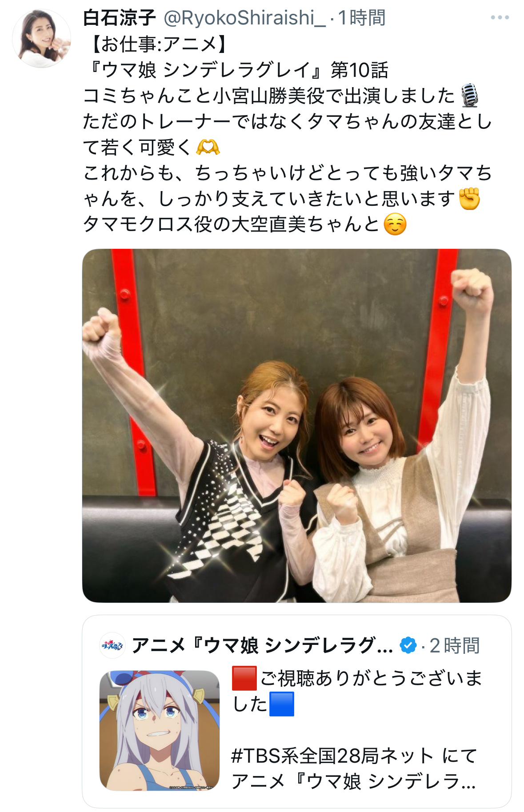524x812 pixels.
Task: Click the microphone emoji in the tweet
Action: pos(469,96)
